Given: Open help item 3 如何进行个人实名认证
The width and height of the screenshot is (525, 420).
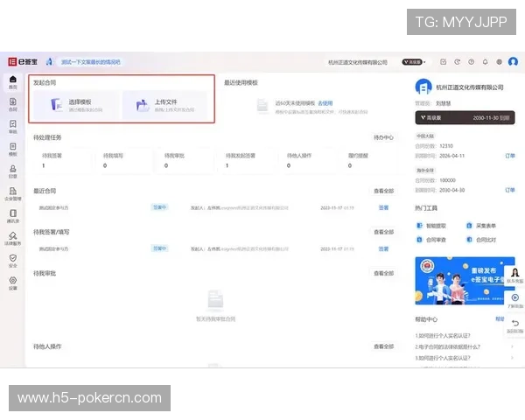Looking at the screenshot, I should pyautogui.click(x=443, y=358).
